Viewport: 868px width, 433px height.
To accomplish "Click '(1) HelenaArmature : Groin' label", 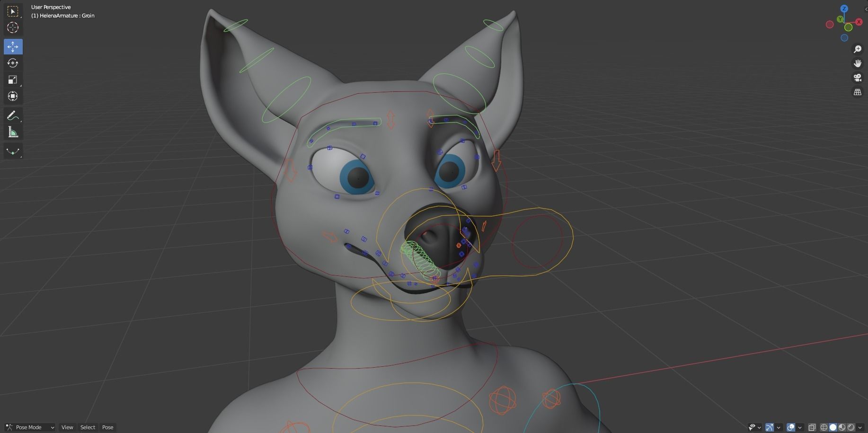I will click(x=63, y=16).
